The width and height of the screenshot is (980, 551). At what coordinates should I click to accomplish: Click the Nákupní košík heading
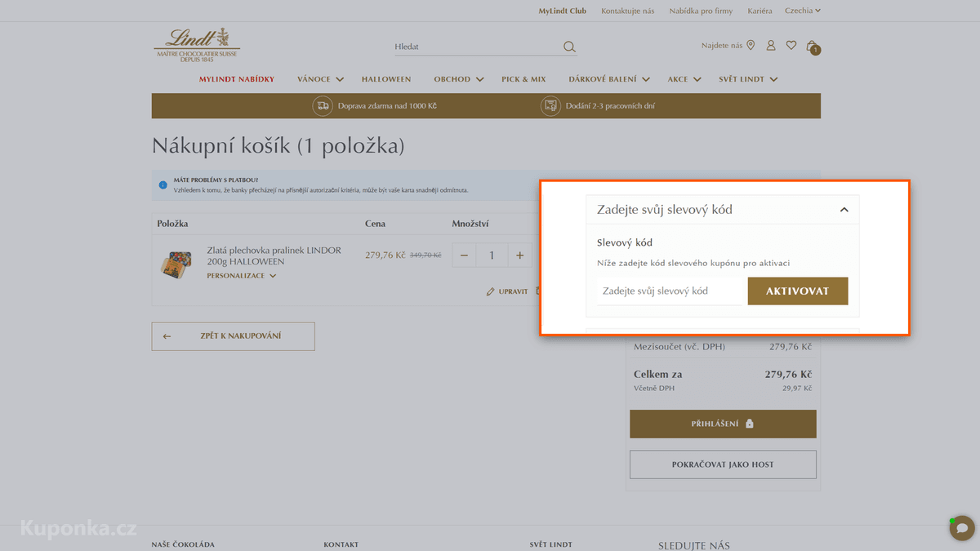[278, 146]
